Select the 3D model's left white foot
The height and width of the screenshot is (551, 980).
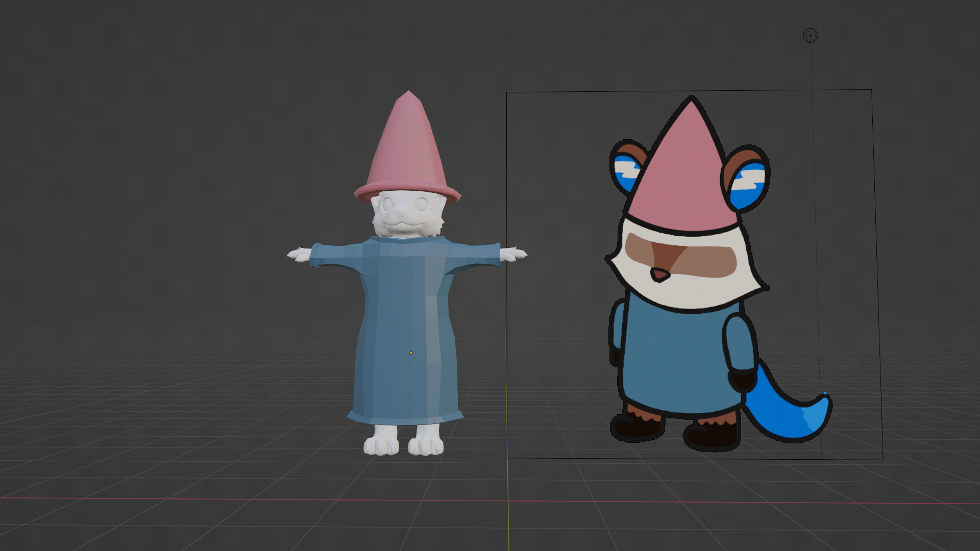(381, 442)
